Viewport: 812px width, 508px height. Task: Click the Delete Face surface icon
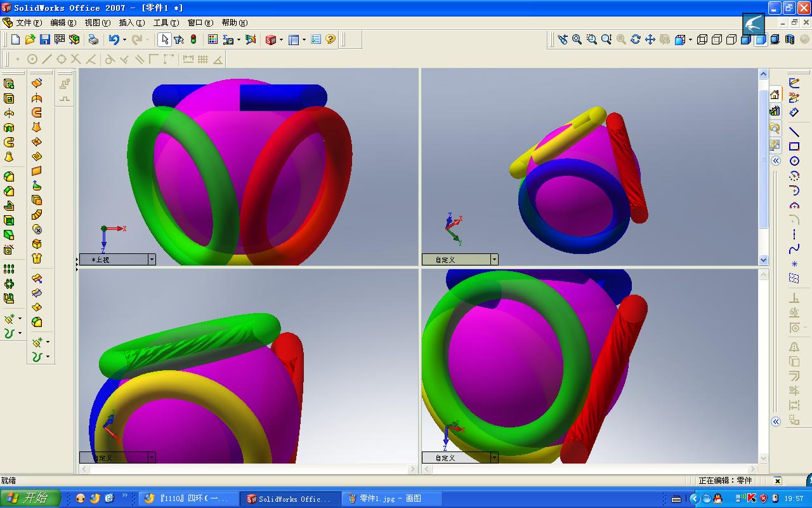pos(37,229)
